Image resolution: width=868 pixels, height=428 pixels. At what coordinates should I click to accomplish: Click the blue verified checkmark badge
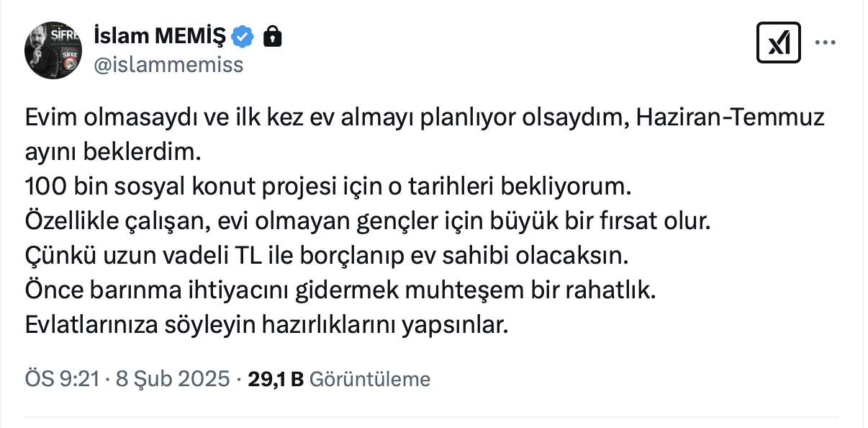[x=245, y=35]
